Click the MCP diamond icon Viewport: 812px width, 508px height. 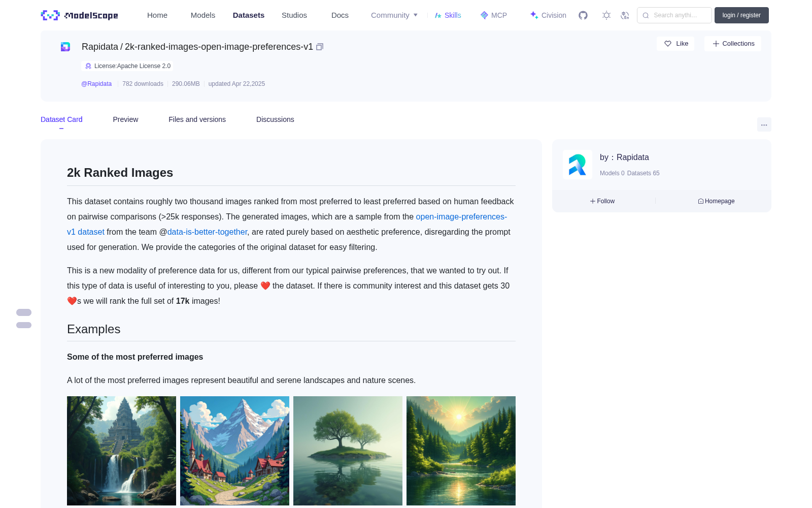tap(484, 15)
